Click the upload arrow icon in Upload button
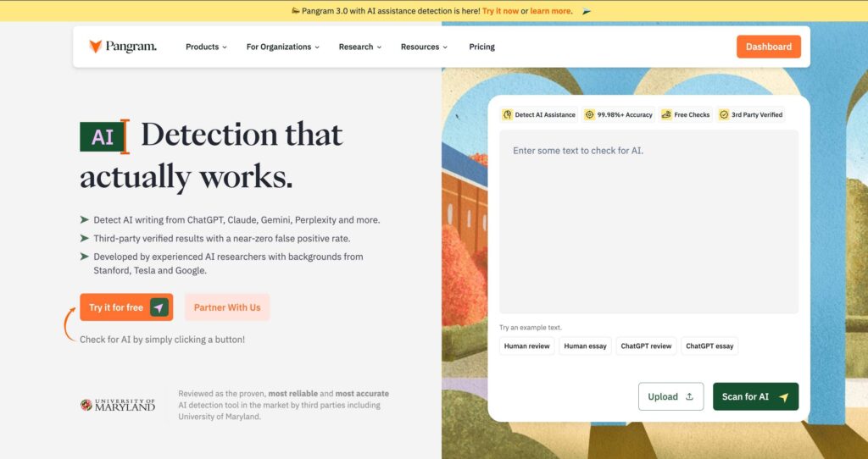Screen dimensions: 868x459 tap(689, 396)
